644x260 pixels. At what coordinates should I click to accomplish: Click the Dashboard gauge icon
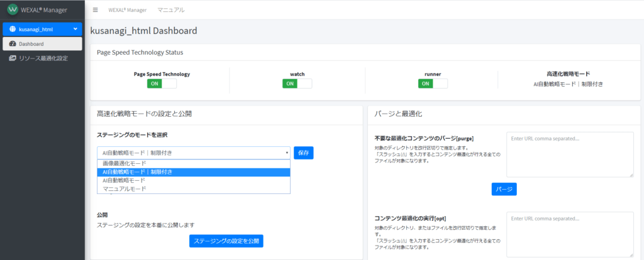(x=12, y=43)
